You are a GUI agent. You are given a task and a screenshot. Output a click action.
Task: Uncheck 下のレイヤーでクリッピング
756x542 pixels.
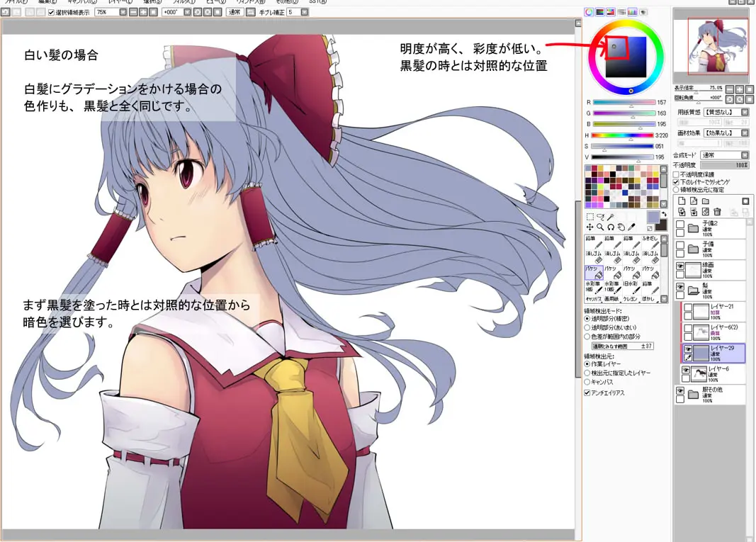point(677,182)
